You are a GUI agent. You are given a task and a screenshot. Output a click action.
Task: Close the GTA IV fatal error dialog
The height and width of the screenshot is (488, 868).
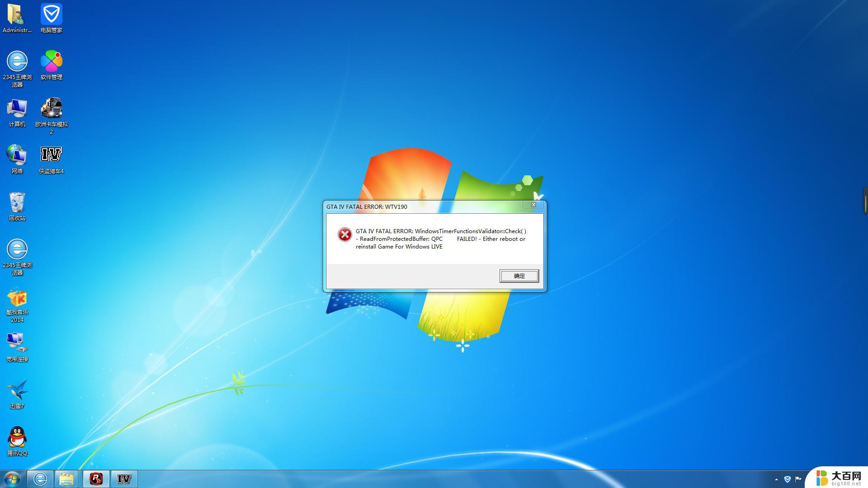(533, 205)
